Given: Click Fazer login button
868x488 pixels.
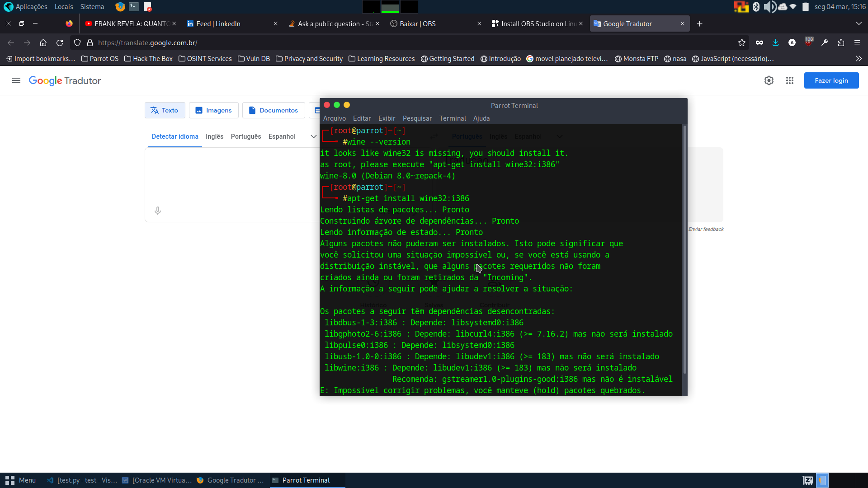Looking at the screenshot, I should [x=831, y=80].
